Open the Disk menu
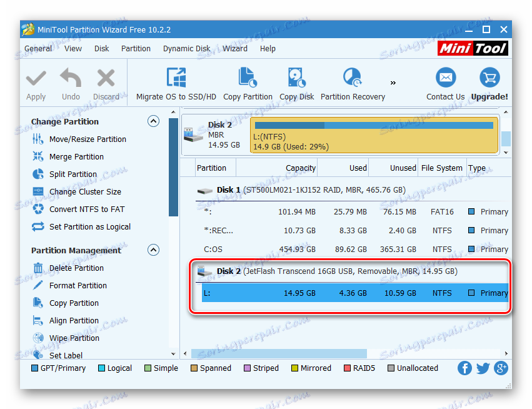This screenshot has height=409, width=532. point(101,49)
